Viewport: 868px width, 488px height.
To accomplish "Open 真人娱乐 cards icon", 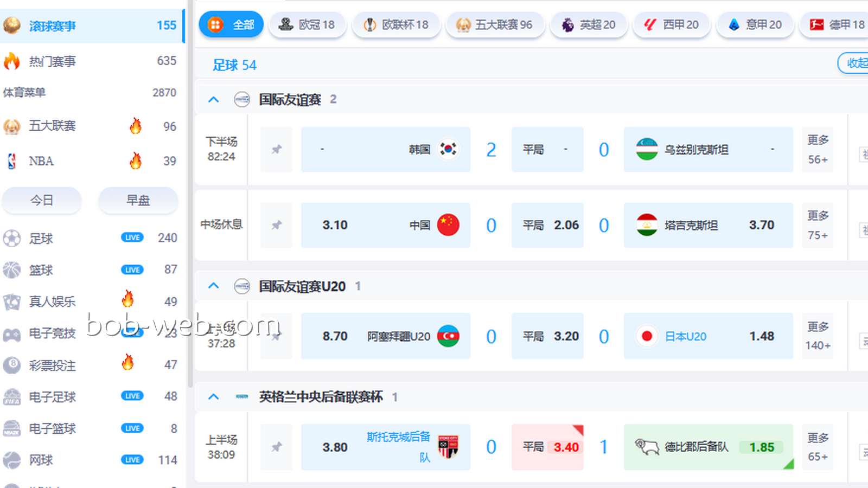I will point(11,301).
